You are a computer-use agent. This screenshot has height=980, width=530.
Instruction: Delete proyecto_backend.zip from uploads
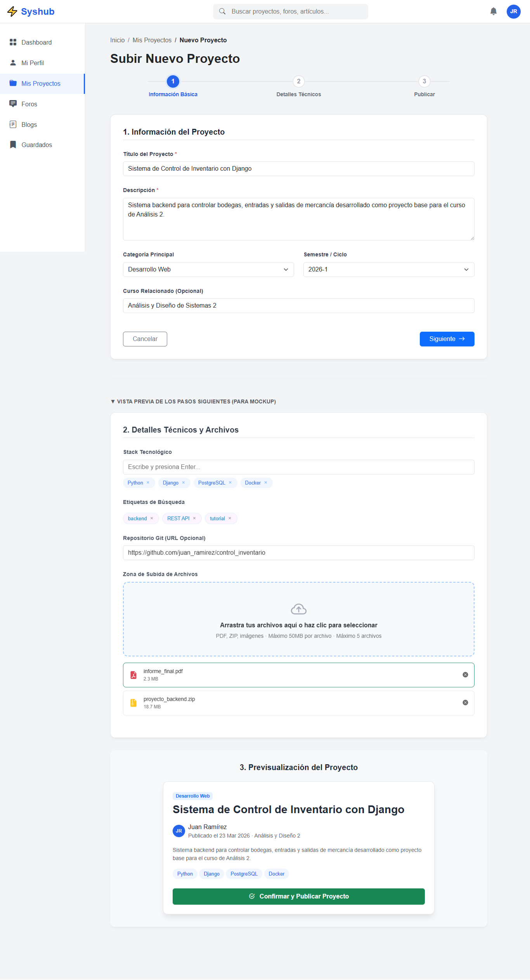click(x=465, y=703)
